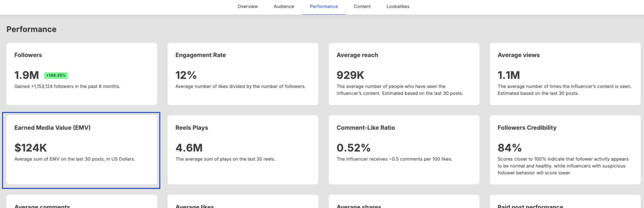The width and height of the screenshot is (644, 208).
Task: Click the green +148.35% growth badge
Action: click(56, 75)
